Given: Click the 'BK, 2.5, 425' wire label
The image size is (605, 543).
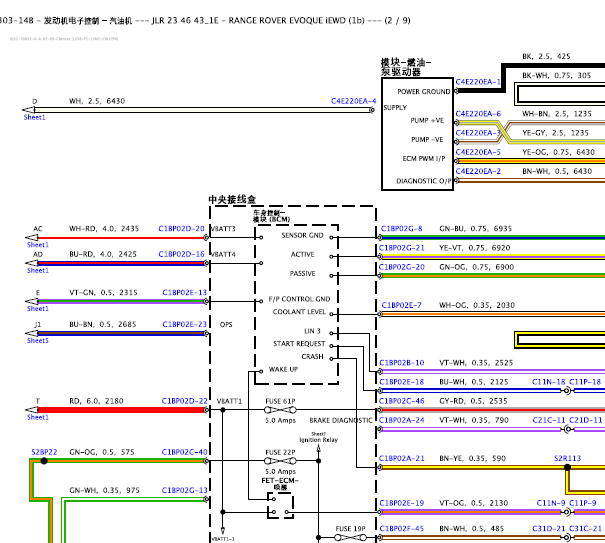Looking at the screenshot, I should pos(546,56).
